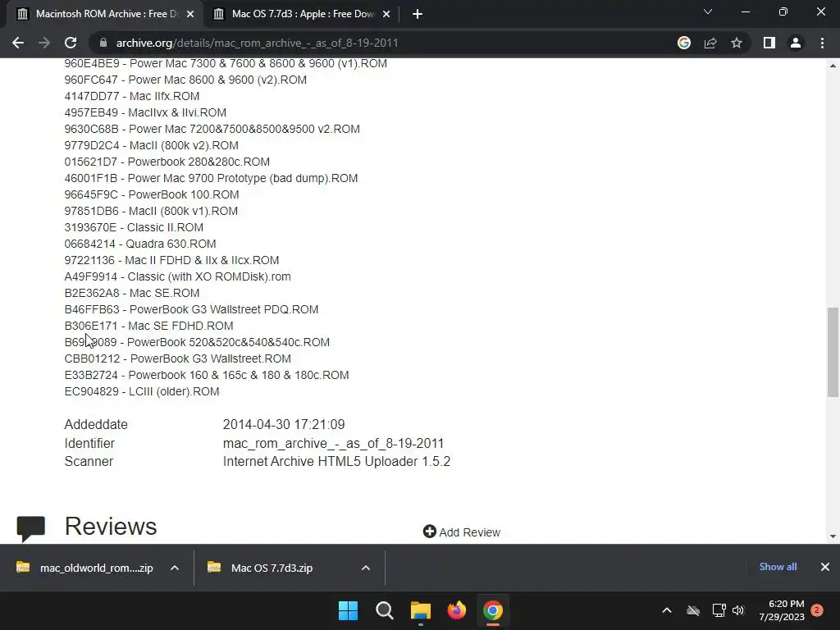
Task: Expand options for Mac OS 7.7d3.zip download
Action: pos(366,568)
